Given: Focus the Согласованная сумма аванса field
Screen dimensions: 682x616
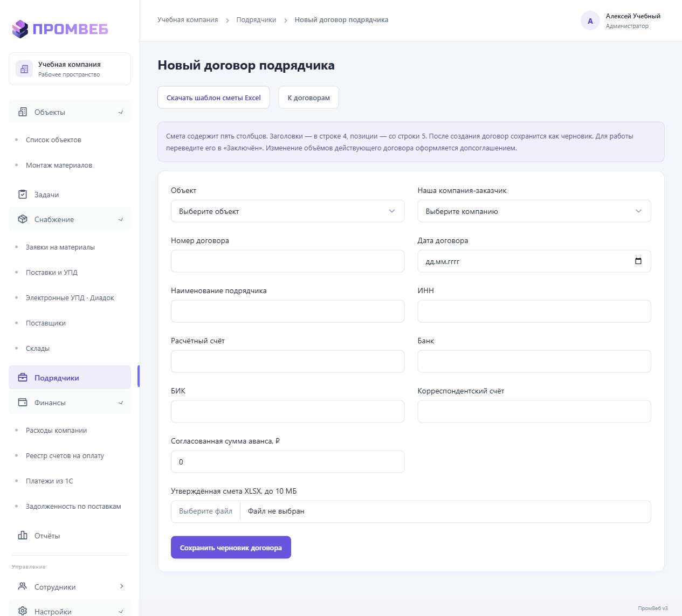Looking at the screenshot, I should click(287, 462).
